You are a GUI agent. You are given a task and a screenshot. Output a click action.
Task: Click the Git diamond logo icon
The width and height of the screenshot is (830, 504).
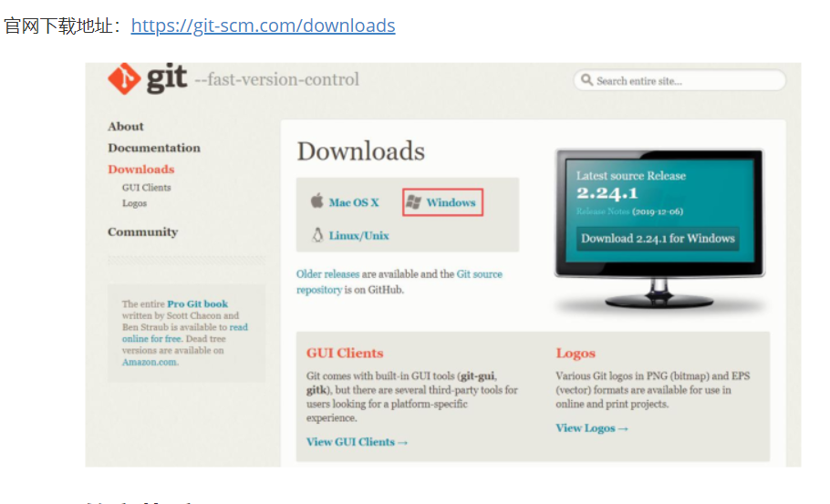tap(124, 78)
